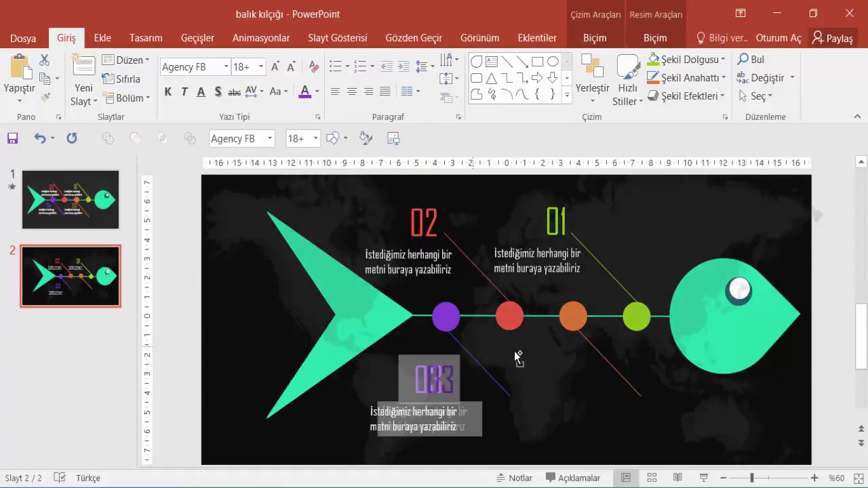The height and width of the screenshot is (488, 868).
Task: Open the Slayt Gösterisi tab
Action: [x=337, y=38]
